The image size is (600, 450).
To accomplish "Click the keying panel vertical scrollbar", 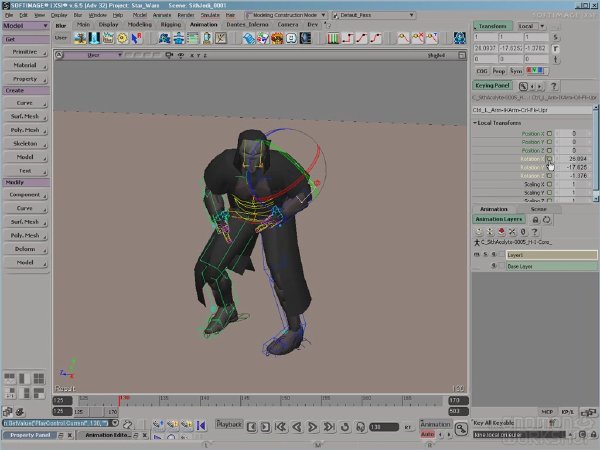I will 595,153.
